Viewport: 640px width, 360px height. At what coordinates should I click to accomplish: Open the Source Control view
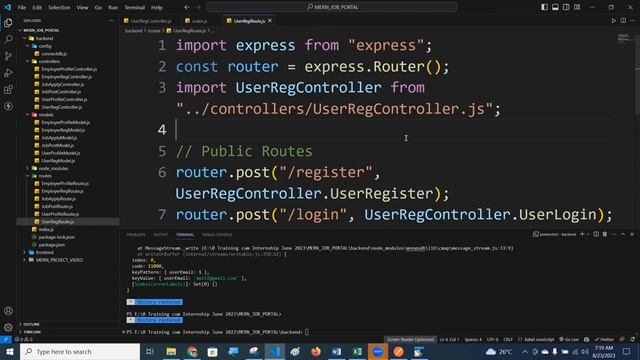[x=8, y=56]
